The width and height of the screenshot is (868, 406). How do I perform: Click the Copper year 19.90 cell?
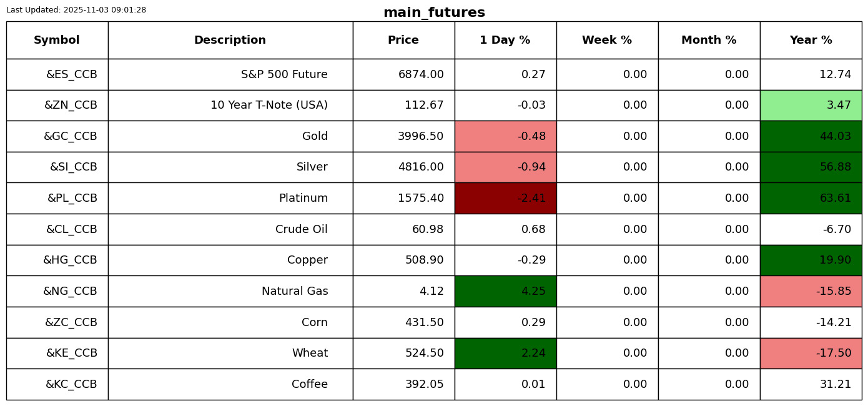tap(811, 260)
